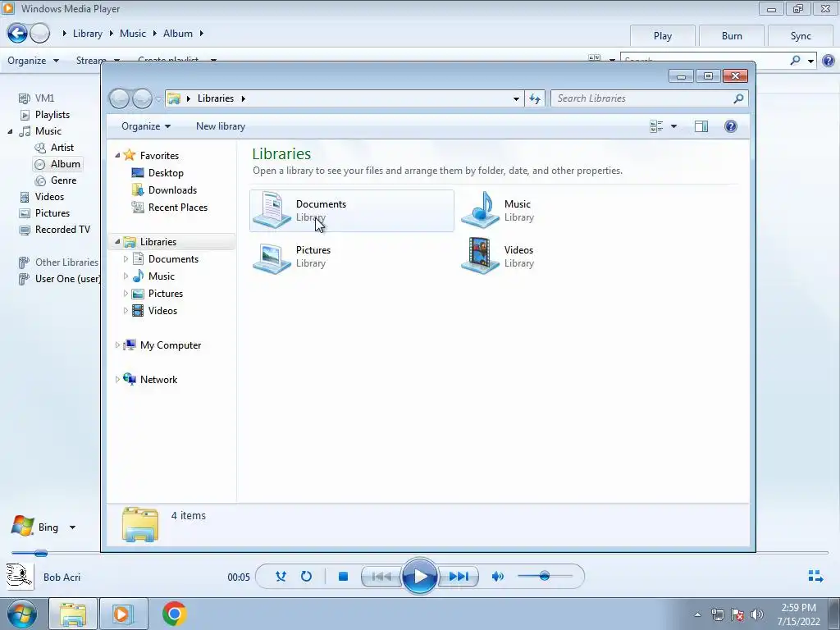This screenshot has height=630, width=840.
Task: Expand Music in Explorer navigation tree
Action: click(126, 276)
